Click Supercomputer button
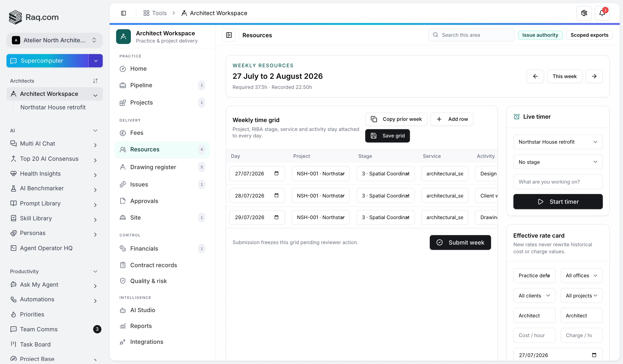 click(47, 61)
